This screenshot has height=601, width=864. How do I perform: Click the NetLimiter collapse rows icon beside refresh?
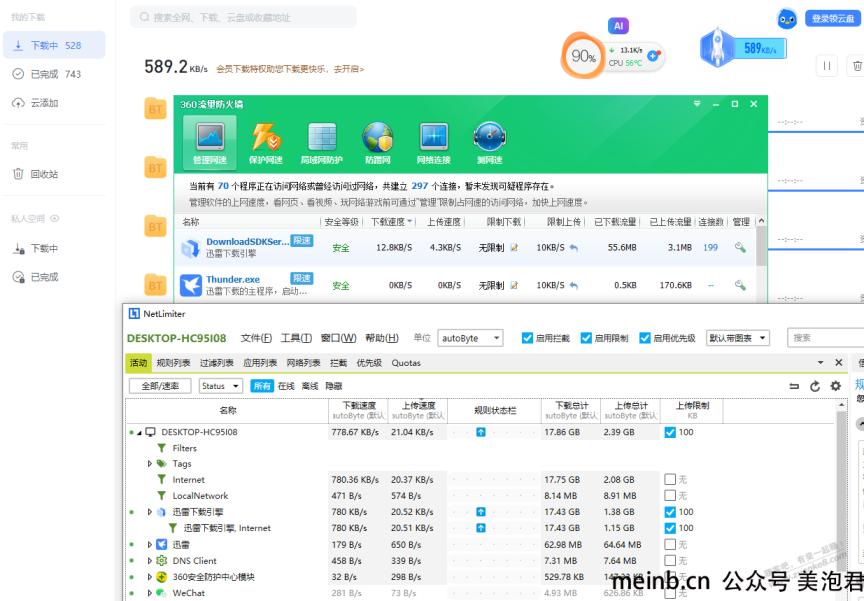(794, 386)
